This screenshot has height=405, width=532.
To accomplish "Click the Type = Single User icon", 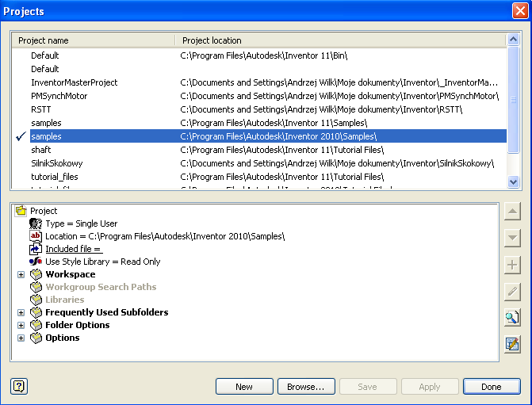I will click(x=36, y=224).
